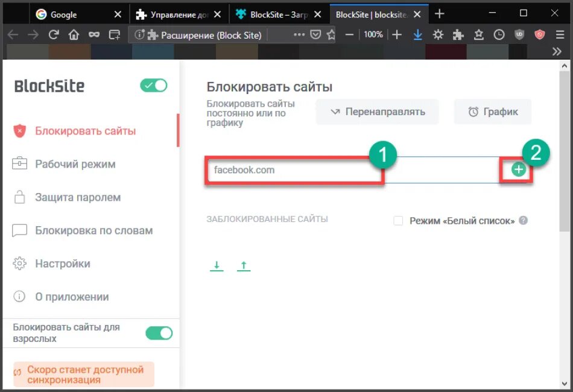Open the downloads arrow icon
This screenshot has height=392, width=573.
point(418,35)
